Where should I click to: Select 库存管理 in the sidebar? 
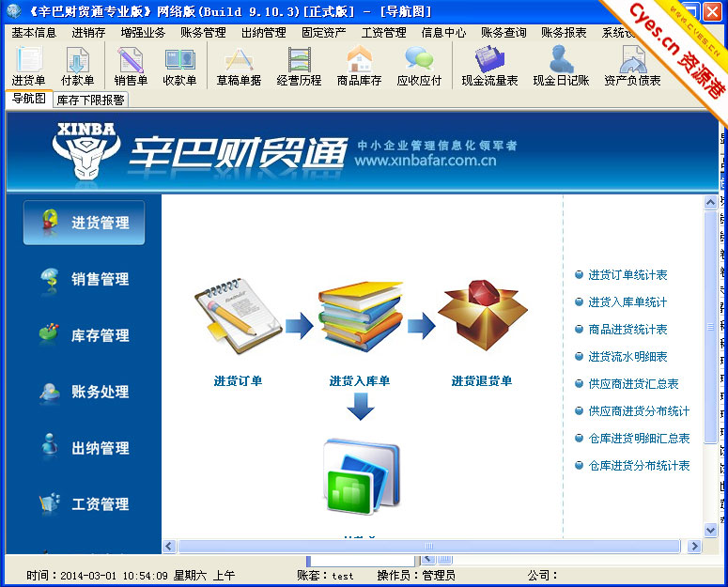point(84,335)
